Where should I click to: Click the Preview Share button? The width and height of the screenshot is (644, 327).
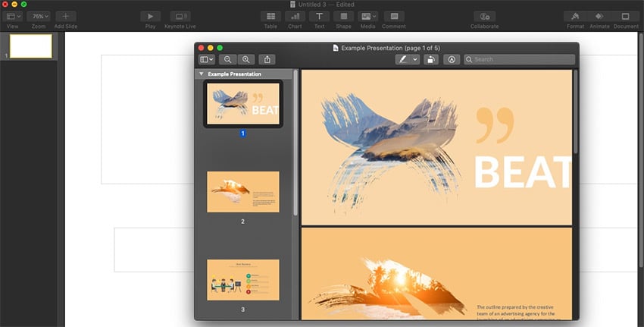coord(267,59)
